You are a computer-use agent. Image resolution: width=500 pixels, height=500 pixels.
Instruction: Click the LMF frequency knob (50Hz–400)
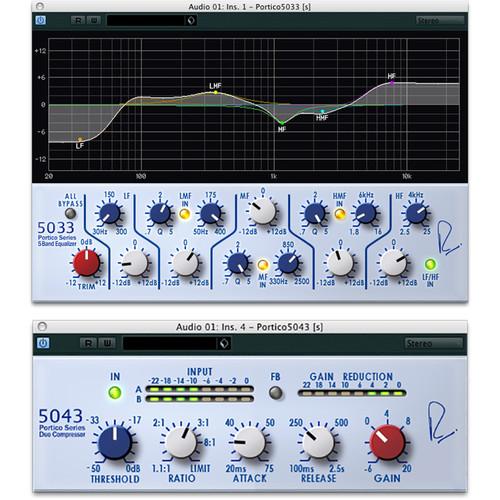[210, 213]
